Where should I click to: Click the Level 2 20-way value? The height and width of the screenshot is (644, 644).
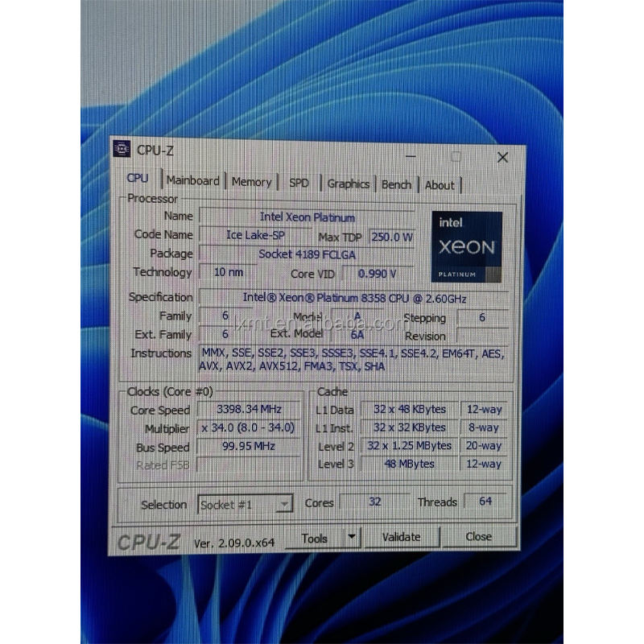point(484,446)
